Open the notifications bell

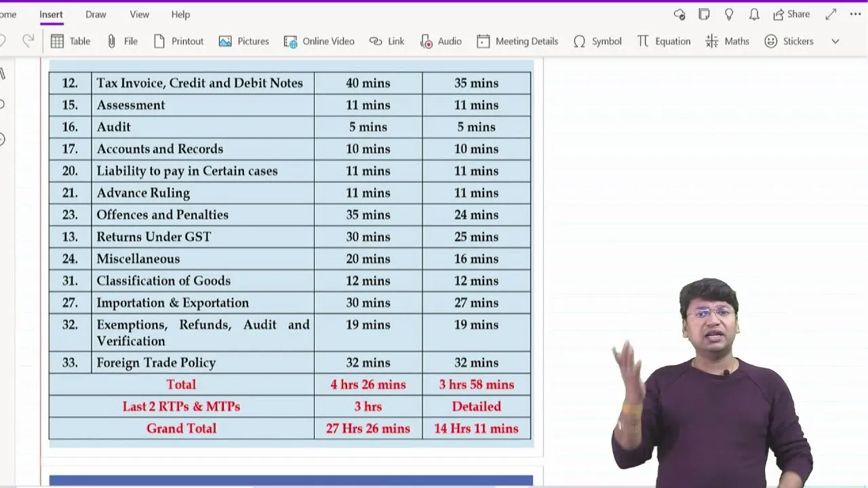click(754, 14)
